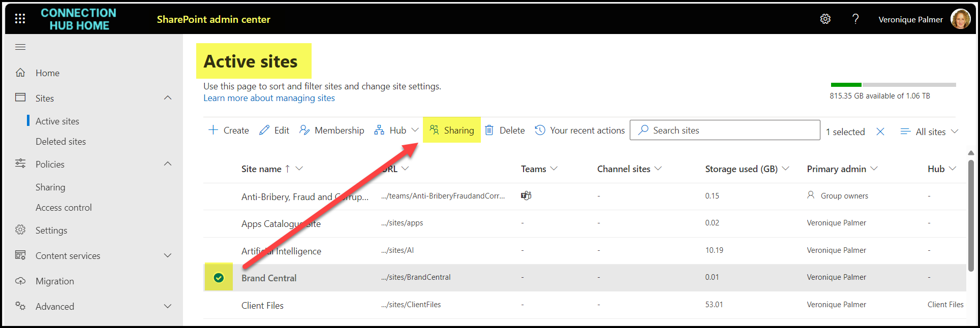Click the Sharing toolbar button
This screenshot has width=980, height=328.
click(452, 130)
